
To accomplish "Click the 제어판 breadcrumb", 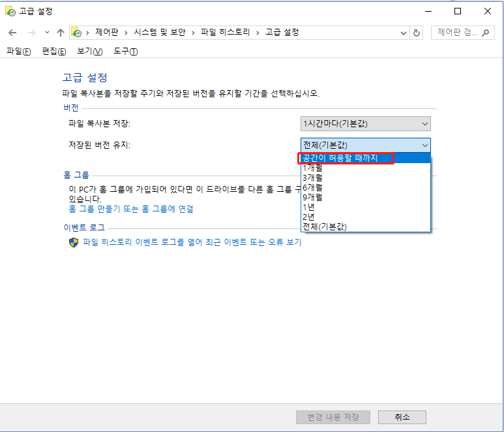I will [x=107, y=32].
